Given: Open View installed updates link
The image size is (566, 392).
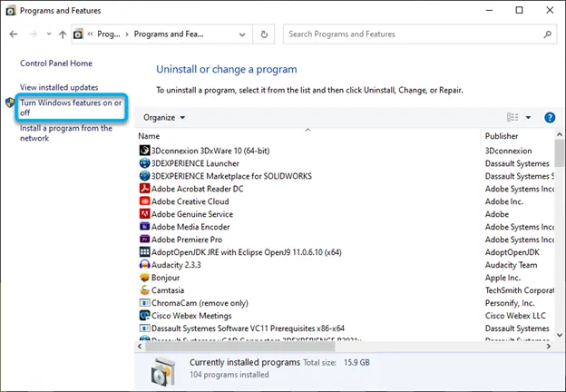Looking at the screenshot, I should pyautogui.click(x=59, y=87).
